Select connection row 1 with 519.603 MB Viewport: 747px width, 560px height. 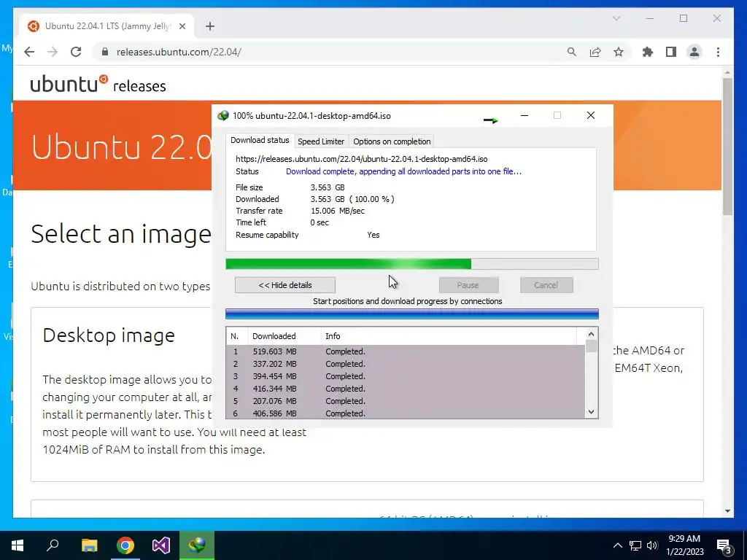[406, 351]
